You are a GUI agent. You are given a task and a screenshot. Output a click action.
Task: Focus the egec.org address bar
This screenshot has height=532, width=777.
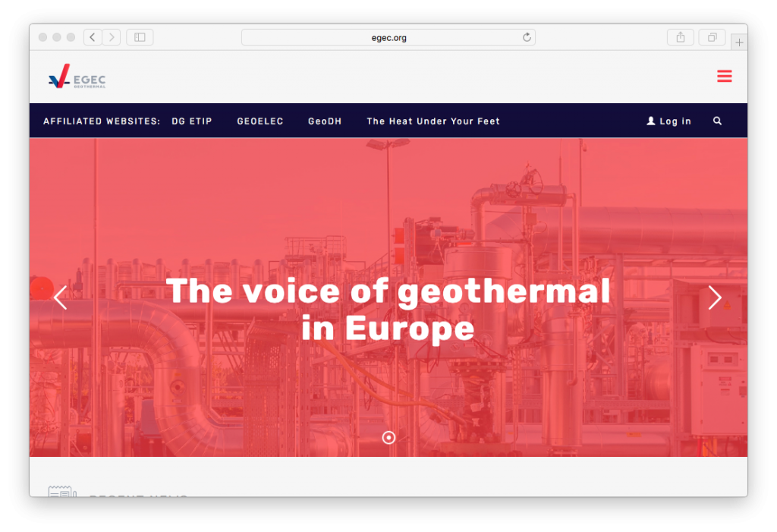388,37
